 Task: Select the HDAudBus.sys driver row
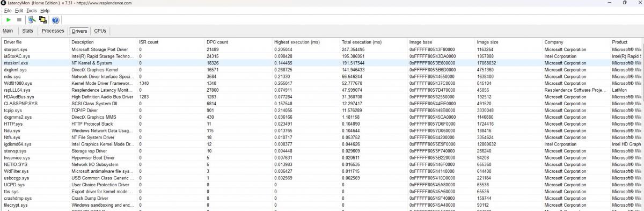pos(322,97)
